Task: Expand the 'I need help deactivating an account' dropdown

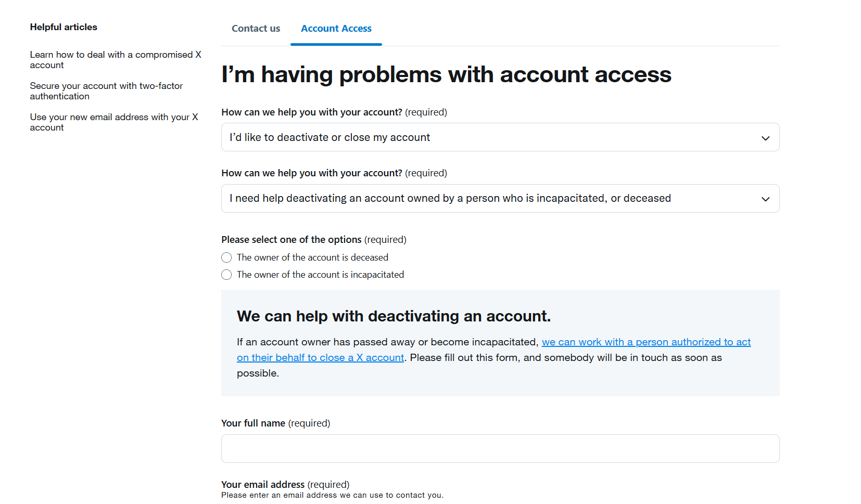Action: click(x=500, y=198)
